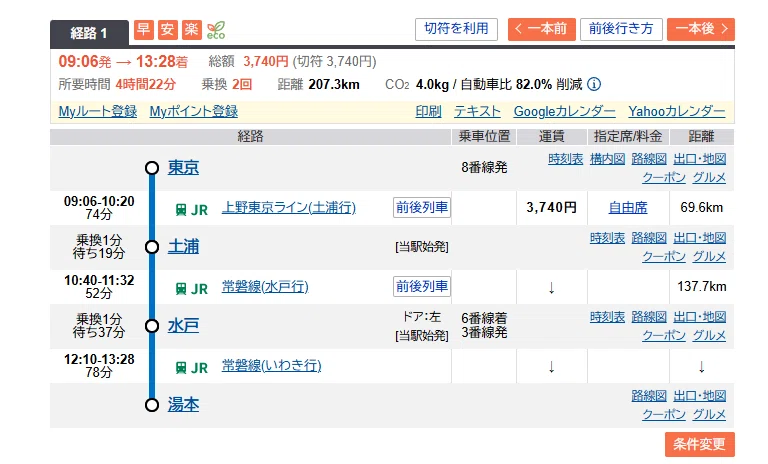Viewport: 768px width, 464px height.
Task: Open the Myポイント登録 link
Action: click(x=193, y=112)
